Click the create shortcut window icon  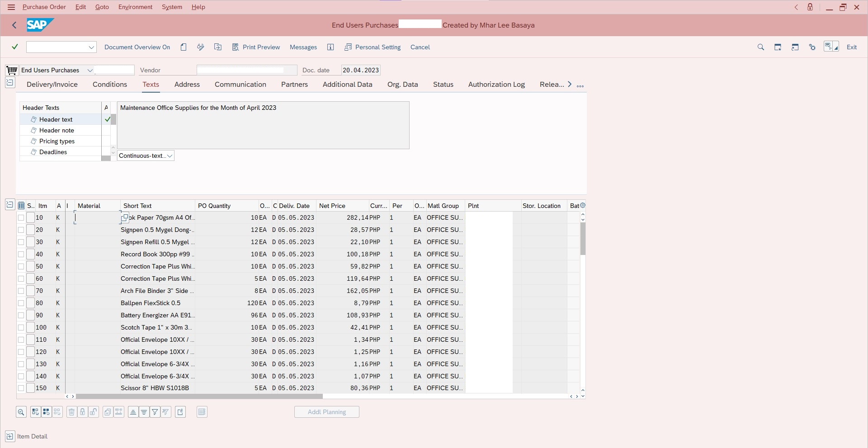[795, 47]
